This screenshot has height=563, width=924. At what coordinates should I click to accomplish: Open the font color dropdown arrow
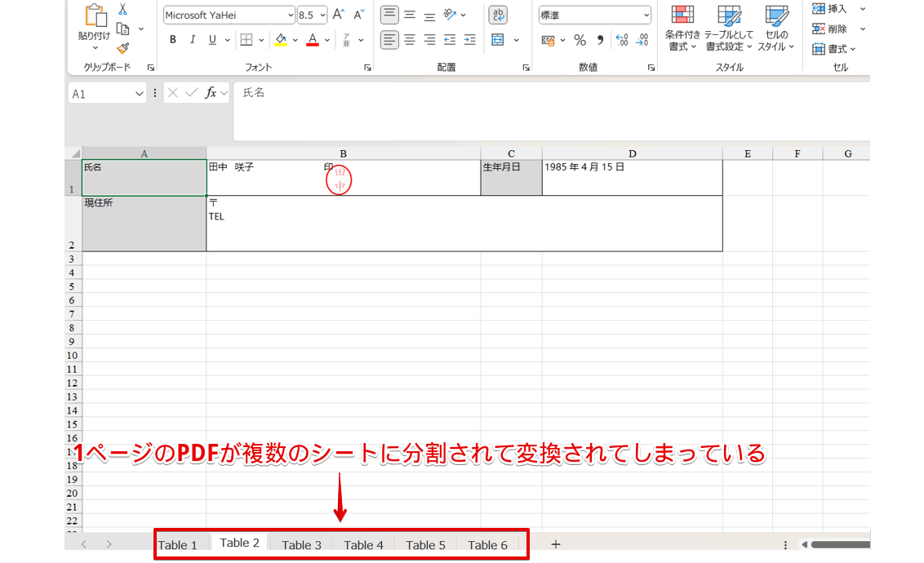click(x=327, y=38)
